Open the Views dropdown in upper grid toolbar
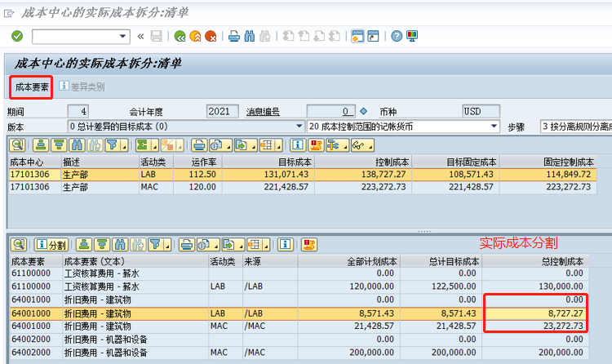The height and width of the screenshot is (364, 612). [x=220, y=145]
